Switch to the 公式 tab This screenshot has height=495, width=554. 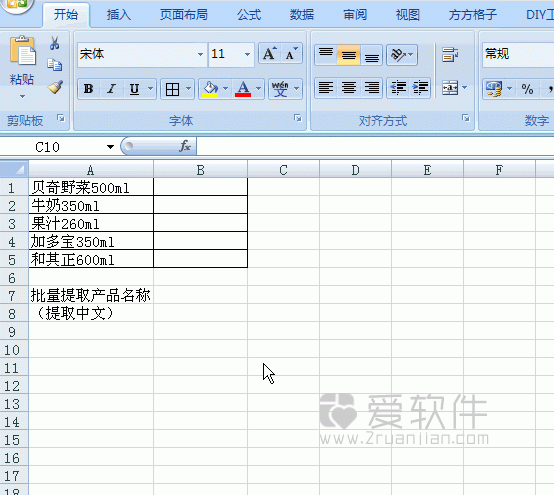(x=249, y=15)
